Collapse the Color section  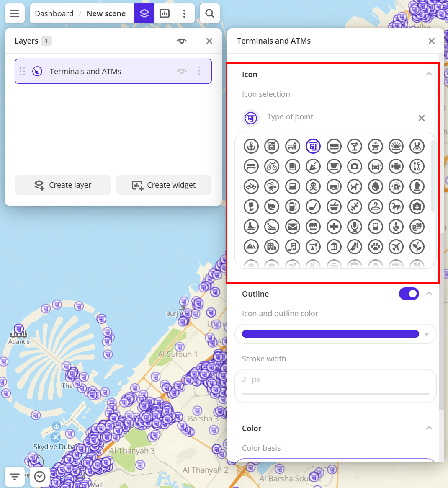(x=429, y=428)
